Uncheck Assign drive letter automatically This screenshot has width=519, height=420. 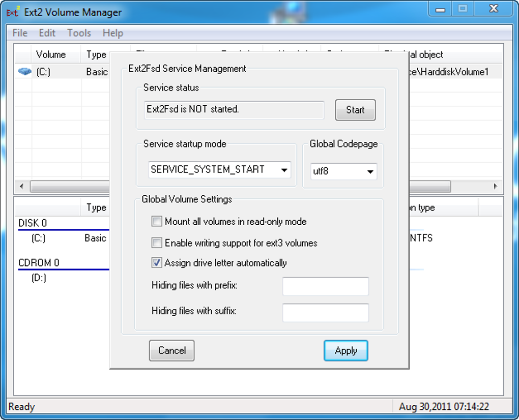click(157, 262)
